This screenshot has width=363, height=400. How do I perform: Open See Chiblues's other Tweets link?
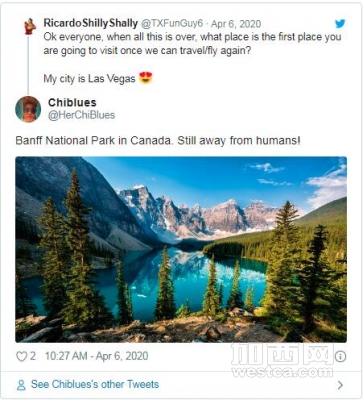click(95, 384)
